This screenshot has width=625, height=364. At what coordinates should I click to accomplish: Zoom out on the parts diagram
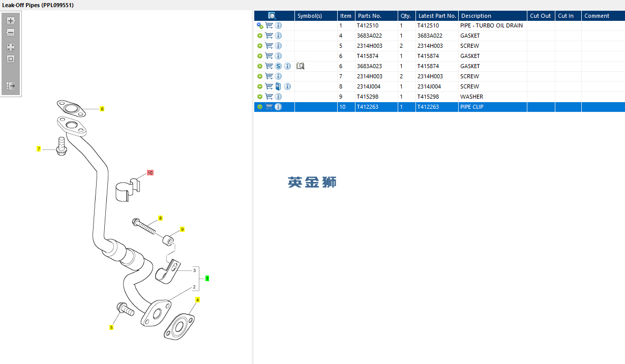click(x=10, y=33)
